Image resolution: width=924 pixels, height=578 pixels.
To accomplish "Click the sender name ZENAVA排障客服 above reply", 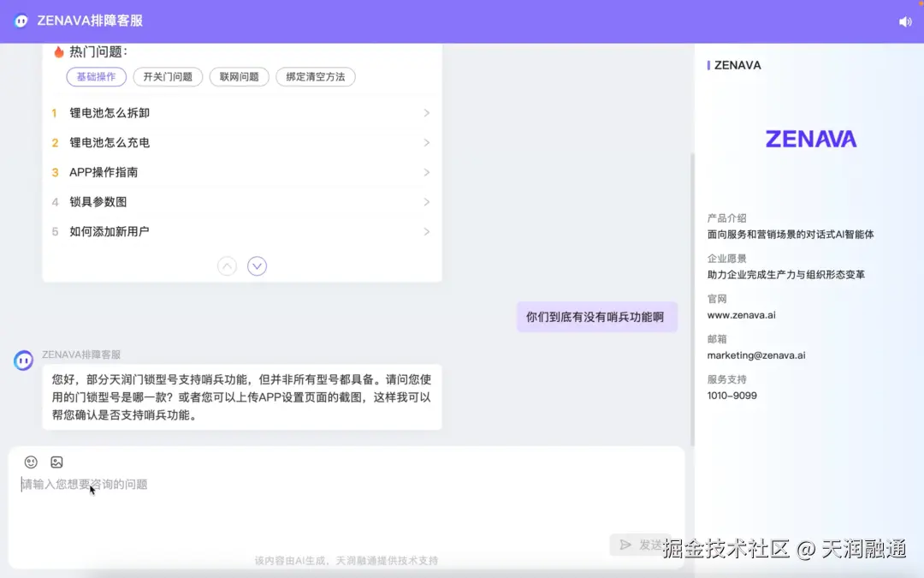I will (81, 355).
